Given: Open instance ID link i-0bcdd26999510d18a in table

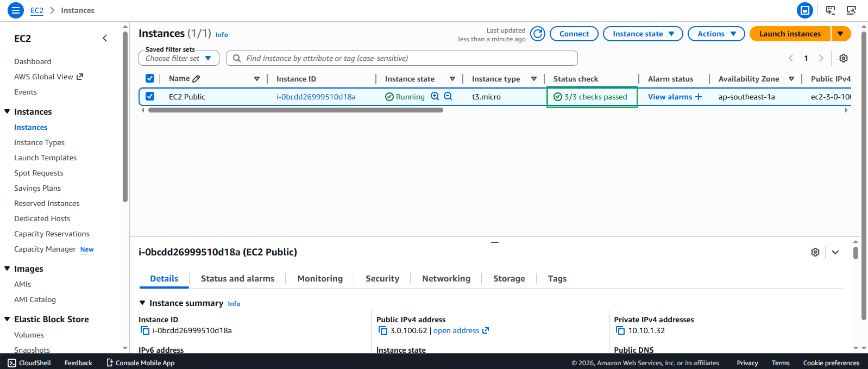Looking at the screenshot, I should click(x=316, y=97).
